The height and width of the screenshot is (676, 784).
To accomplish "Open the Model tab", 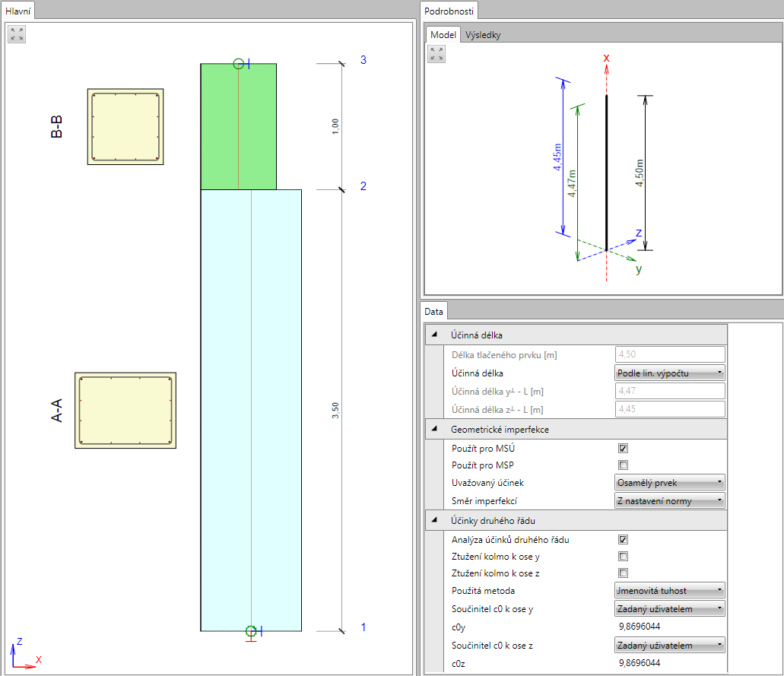I will pos(443,34).
